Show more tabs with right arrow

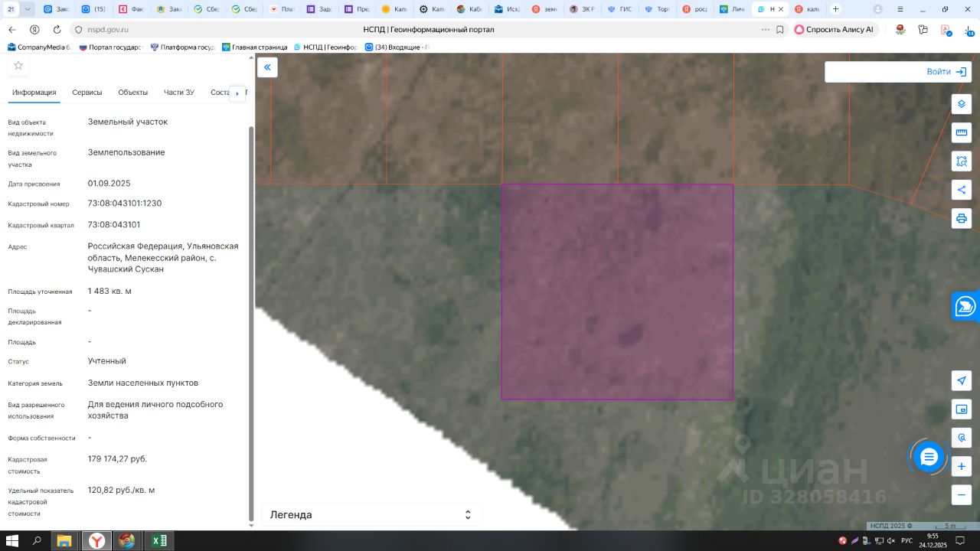(x=237, y=93)
